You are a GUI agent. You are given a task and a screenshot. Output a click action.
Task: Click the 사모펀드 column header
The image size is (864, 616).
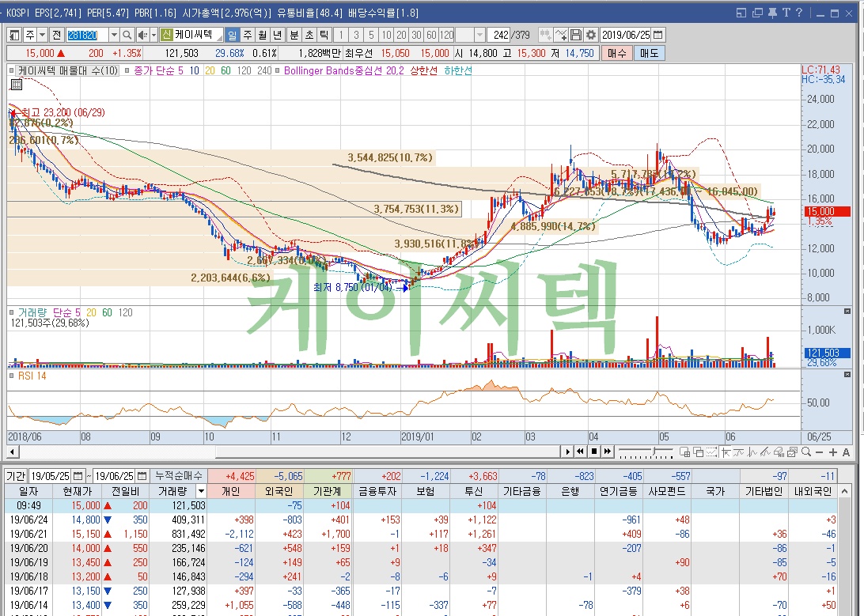[x=667, y=491]
